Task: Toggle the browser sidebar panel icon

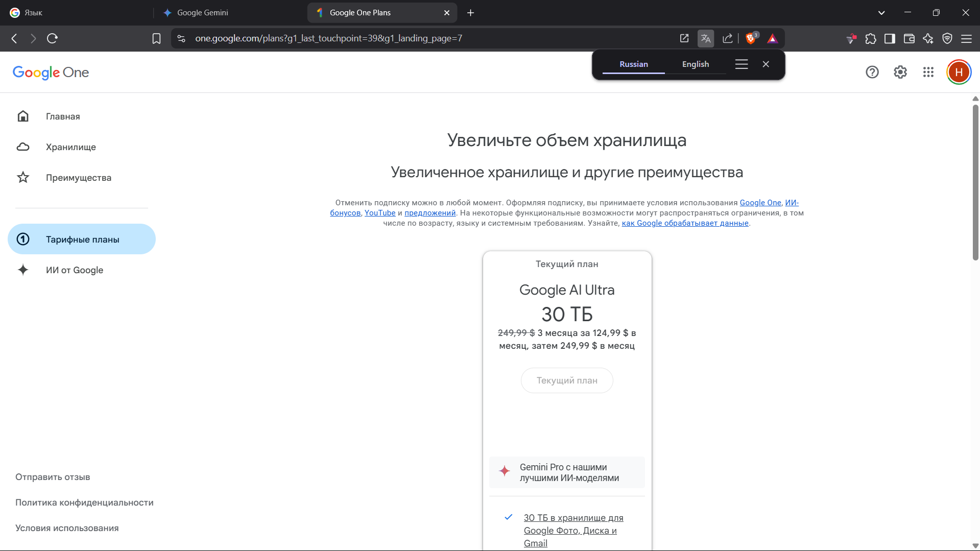Action: point(890,38)
